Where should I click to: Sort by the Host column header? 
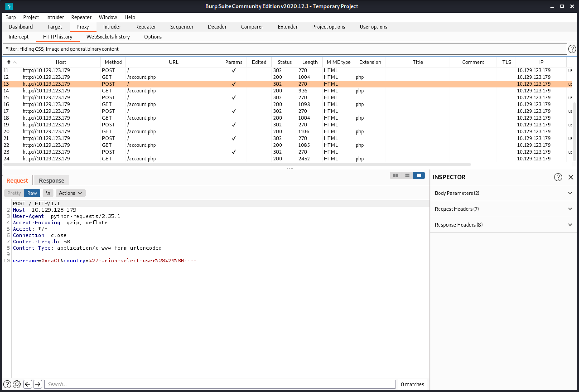(61, 62)
